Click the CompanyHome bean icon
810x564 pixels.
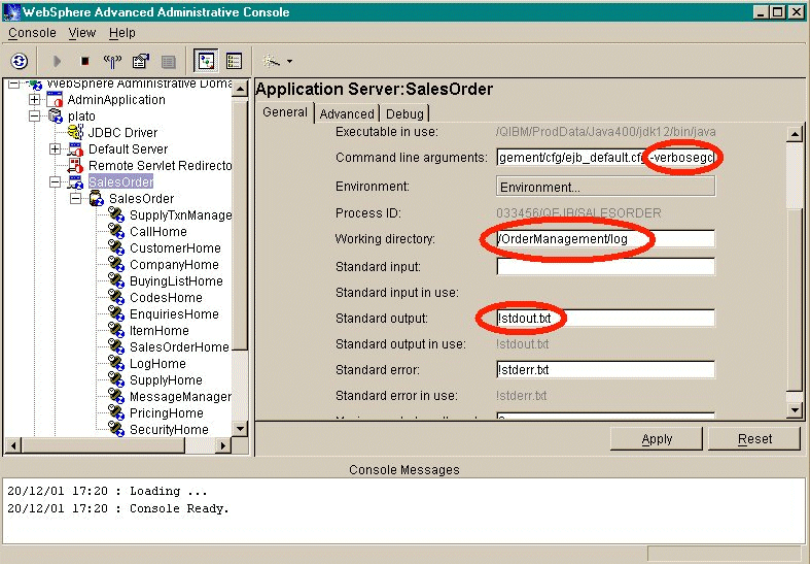tap(117, 264)
